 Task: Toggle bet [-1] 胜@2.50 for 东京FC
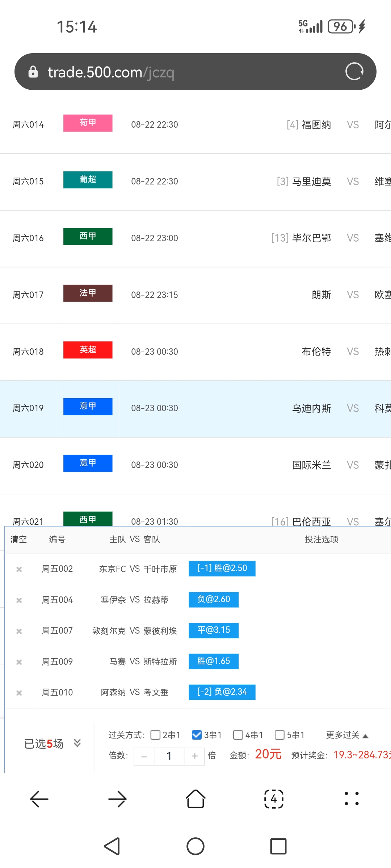pyautogui.click(x=222, y=568)
